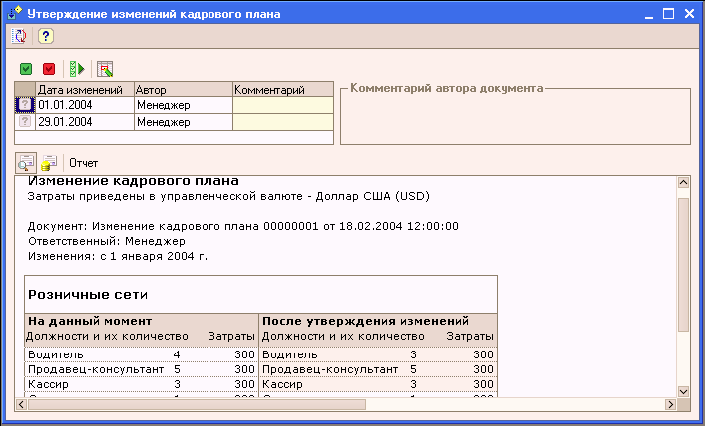Reject change with the red checkmark icon

(48, 69)
